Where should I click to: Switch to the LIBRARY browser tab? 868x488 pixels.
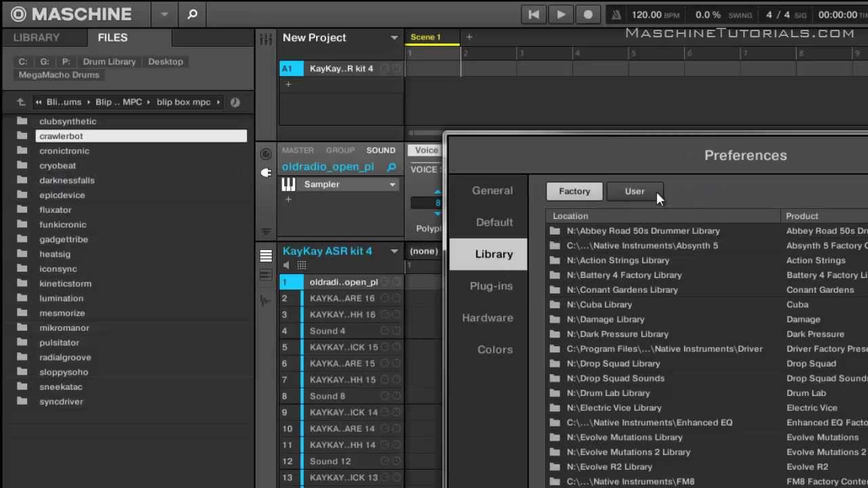point(37,37)
